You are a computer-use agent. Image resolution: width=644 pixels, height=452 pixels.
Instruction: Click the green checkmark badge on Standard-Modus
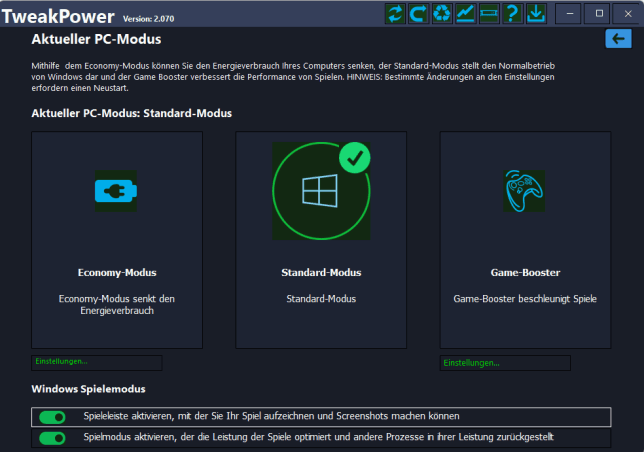(x=354, y=157)
